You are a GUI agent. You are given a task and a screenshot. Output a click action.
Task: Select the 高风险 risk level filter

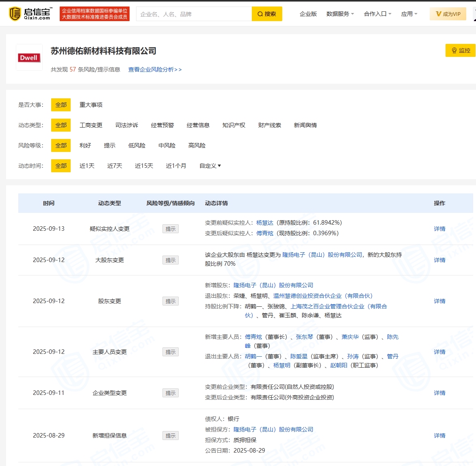[x=197, y=145]
